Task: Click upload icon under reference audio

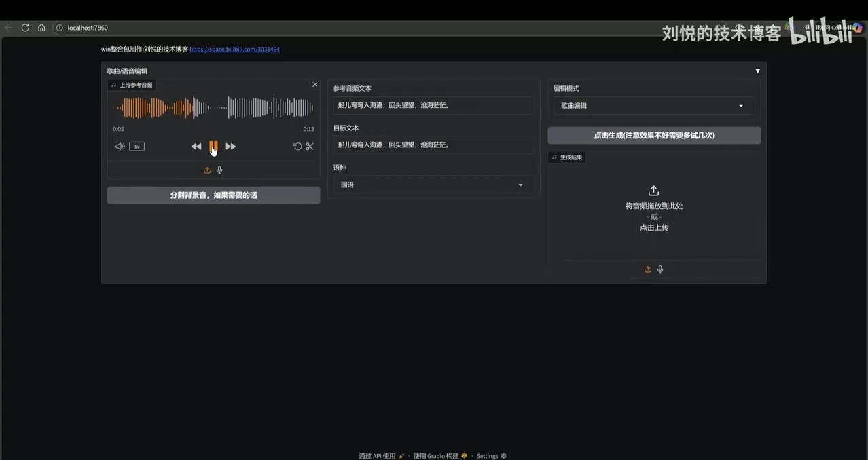Action: pyautogui.click(x=207, y=170)
